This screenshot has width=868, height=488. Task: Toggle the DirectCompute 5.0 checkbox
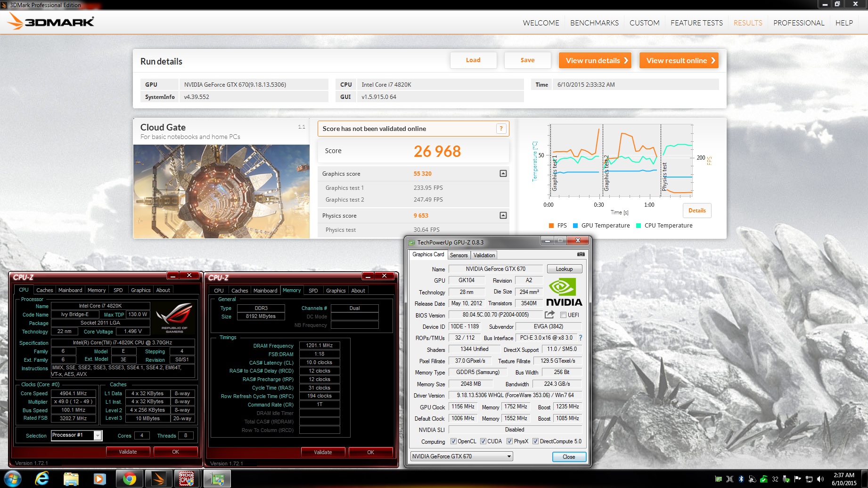pos(535,441)
